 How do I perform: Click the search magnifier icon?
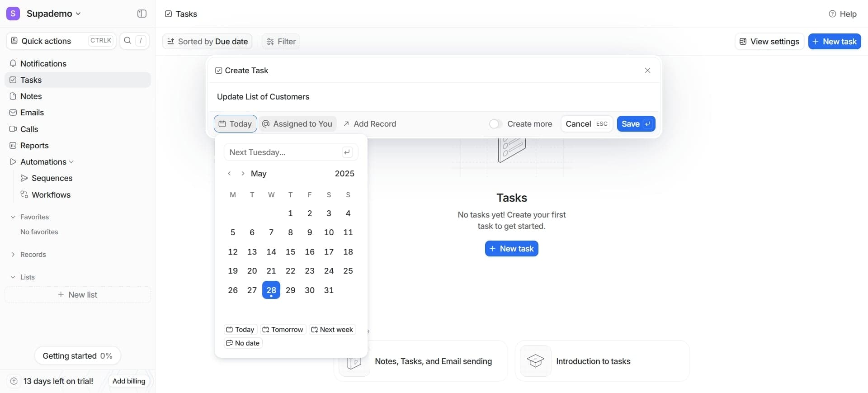coord(127,41)
